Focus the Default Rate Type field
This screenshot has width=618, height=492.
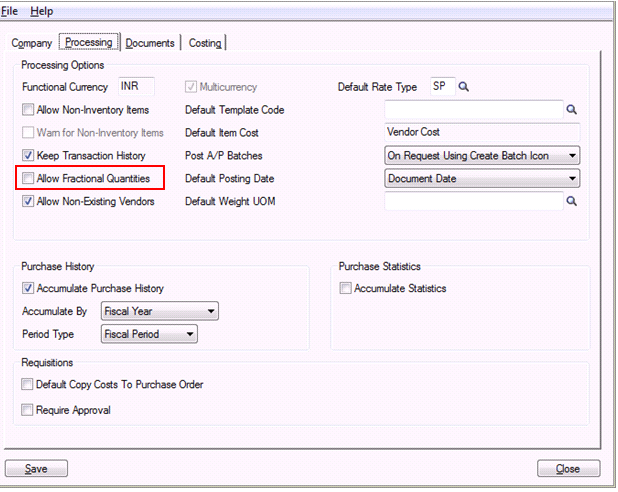tap(443, 86)
